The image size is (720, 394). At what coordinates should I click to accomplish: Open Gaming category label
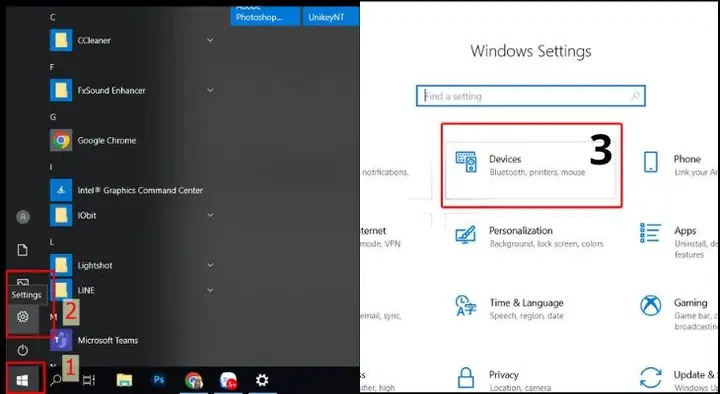tap(691, 303)
